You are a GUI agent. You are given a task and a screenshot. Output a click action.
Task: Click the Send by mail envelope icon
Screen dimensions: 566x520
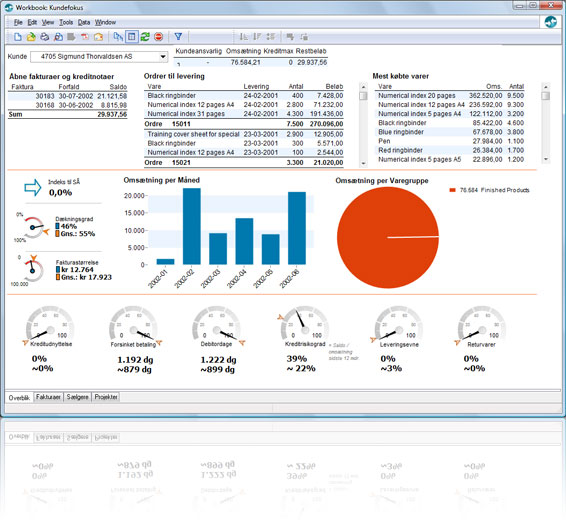pyautogui.click(x=98, y=37)
